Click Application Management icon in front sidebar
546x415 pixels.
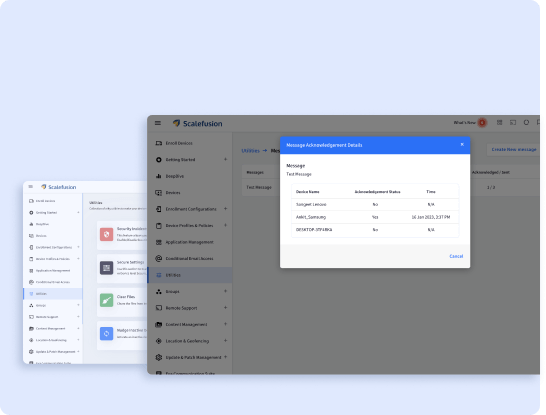click(159, 242)
